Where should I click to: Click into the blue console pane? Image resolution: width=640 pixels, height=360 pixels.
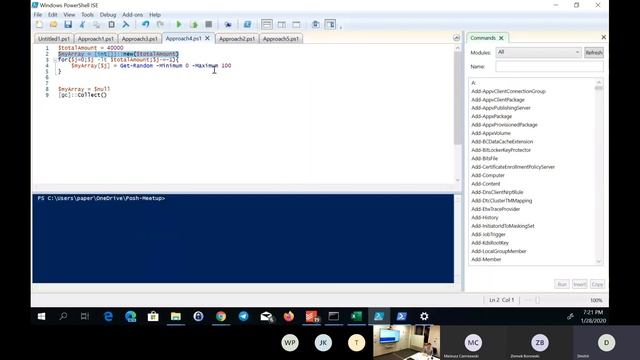[x=243, y=238]
